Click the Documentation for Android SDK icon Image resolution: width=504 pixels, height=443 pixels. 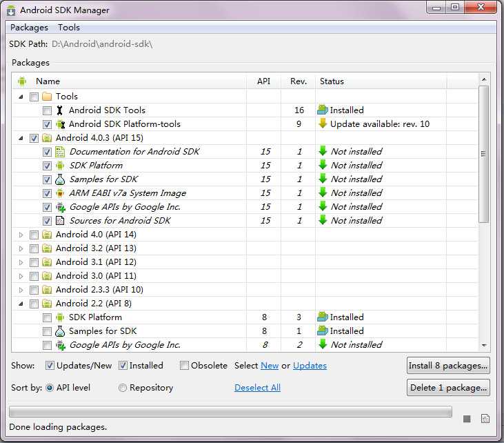(x=60, y=152)
